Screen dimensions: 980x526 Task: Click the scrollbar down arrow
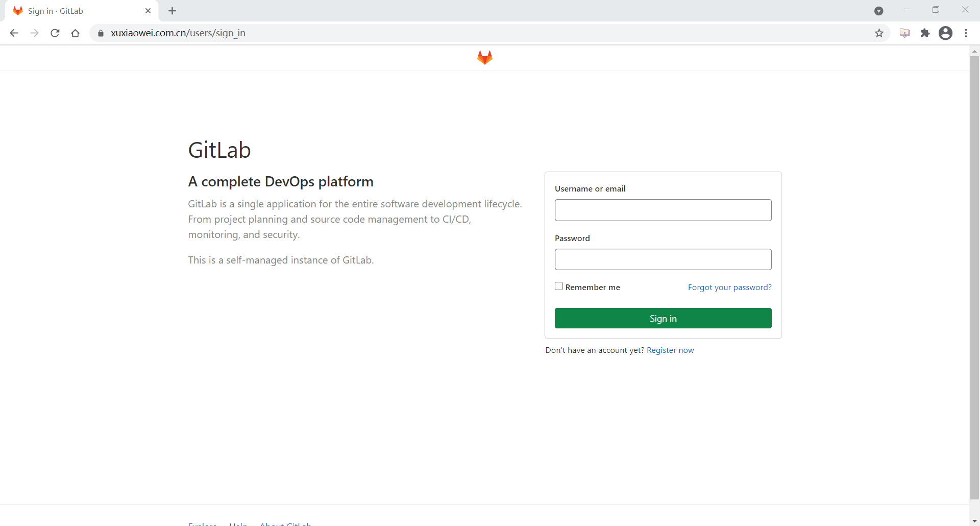(974, 520)
